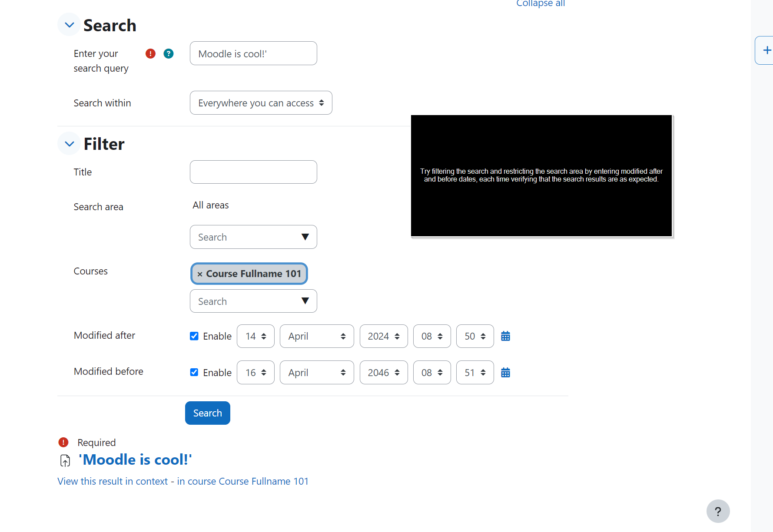
Task: Open Modified before month dropdown
Action: (317, 373)
